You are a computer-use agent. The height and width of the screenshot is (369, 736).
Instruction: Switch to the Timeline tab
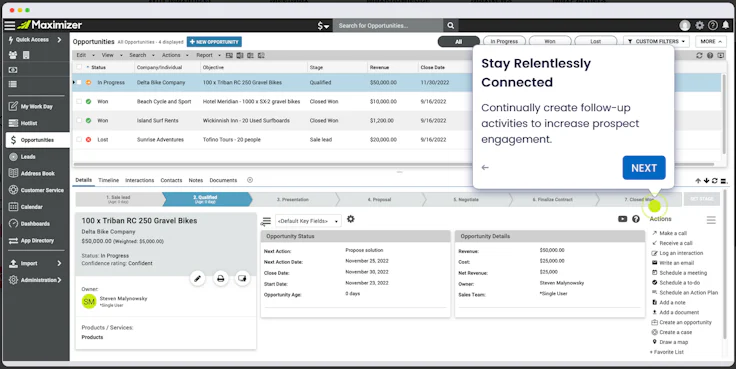click(x=108, y=180)
